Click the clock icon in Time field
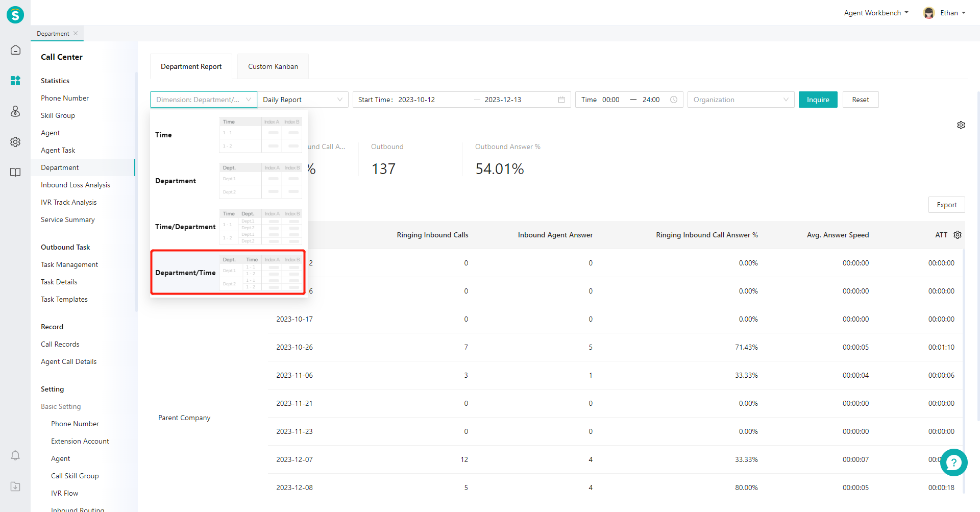The image size is (980, 512). pos(674,100)
